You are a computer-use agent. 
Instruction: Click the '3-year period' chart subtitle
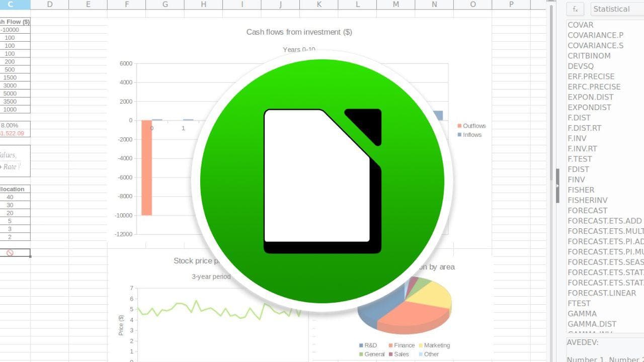pyautogui.click(x=211, y=277)
